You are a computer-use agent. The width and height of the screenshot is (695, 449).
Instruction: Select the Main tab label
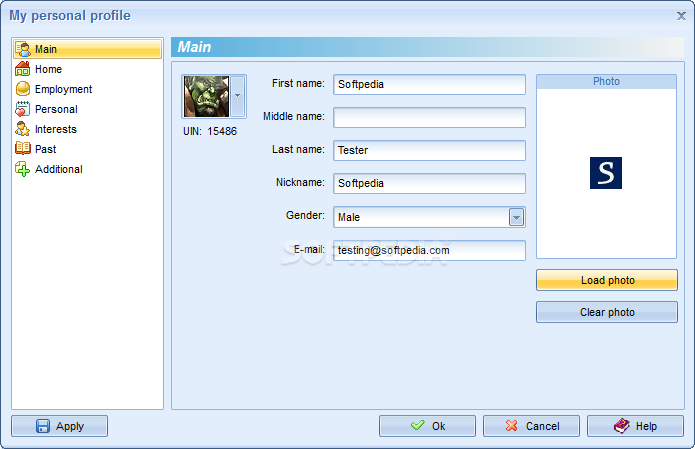click(x=46, y=49)
